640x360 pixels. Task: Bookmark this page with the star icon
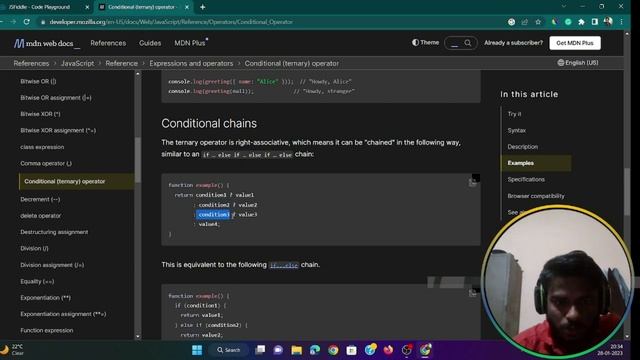point(538,22)
